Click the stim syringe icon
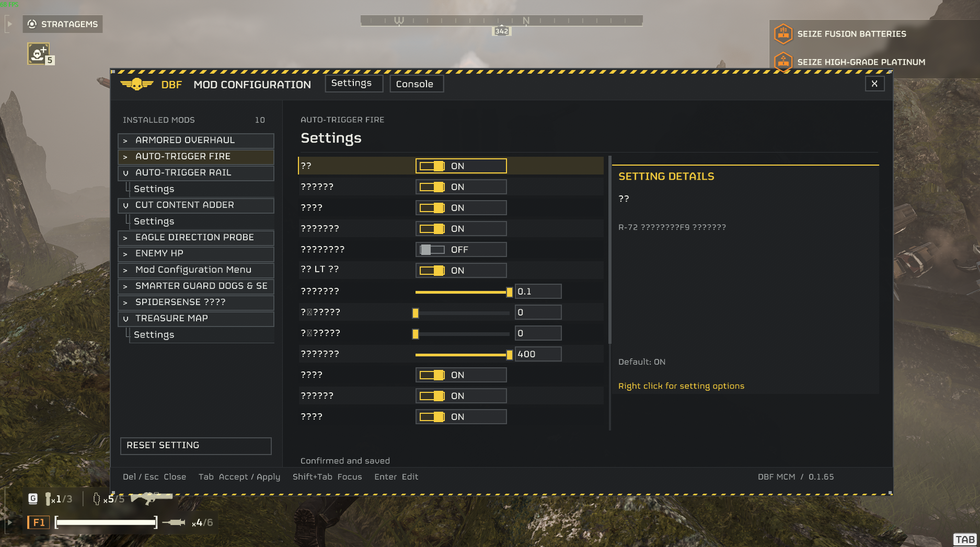Image resolution: width=980 pixels, height=547 pixels. (174, 522)
